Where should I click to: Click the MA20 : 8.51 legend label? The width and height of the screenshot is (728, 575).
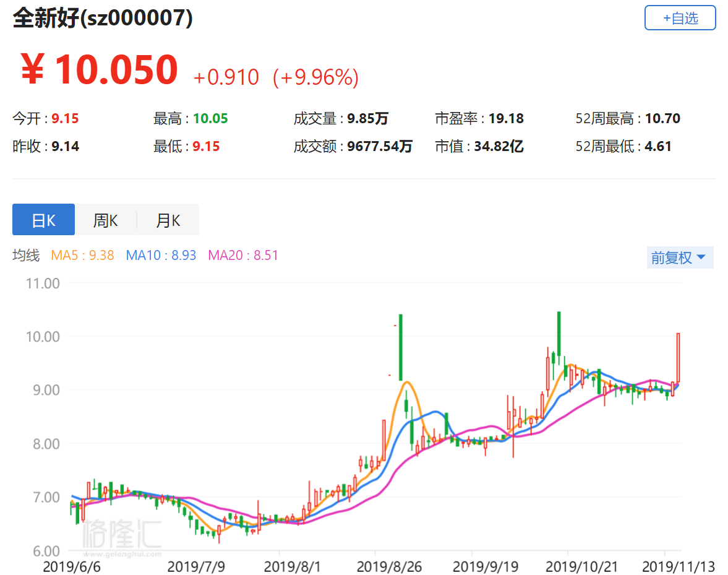(243, 255)
